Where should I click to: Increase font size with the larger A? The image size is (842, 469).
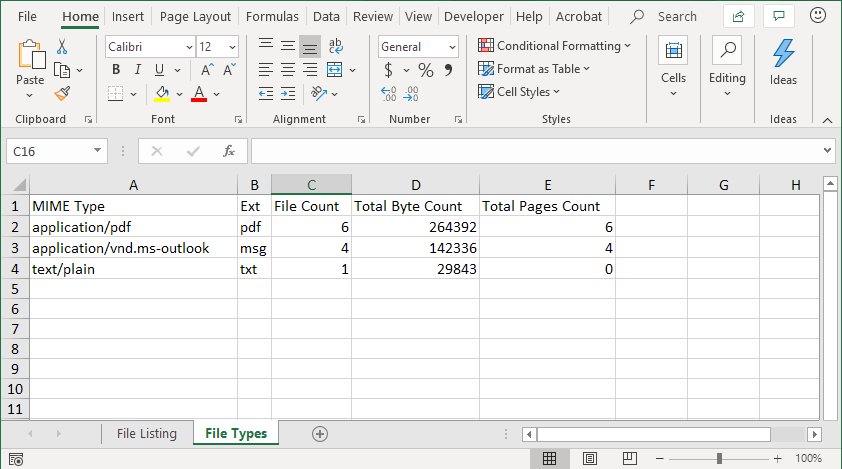207,70
